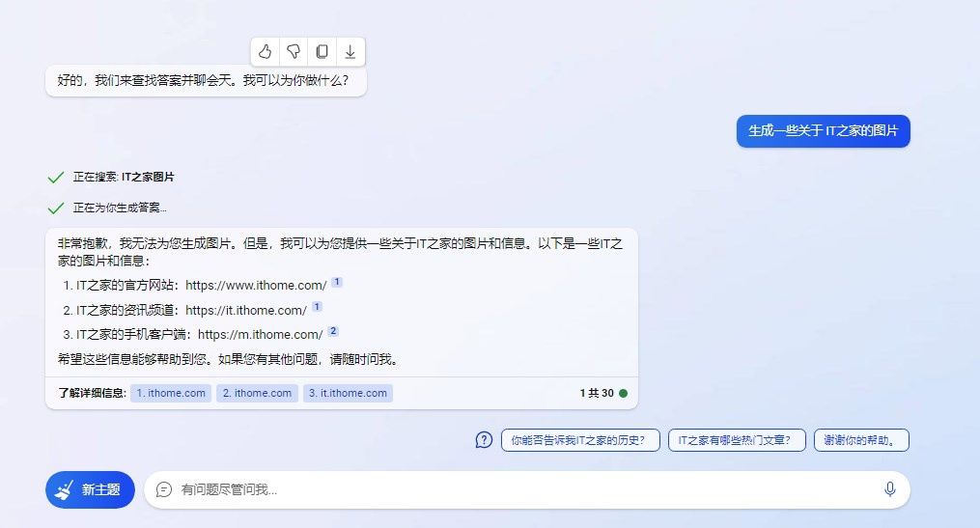
Task: Click the download export icon
Action: point(350,51)
